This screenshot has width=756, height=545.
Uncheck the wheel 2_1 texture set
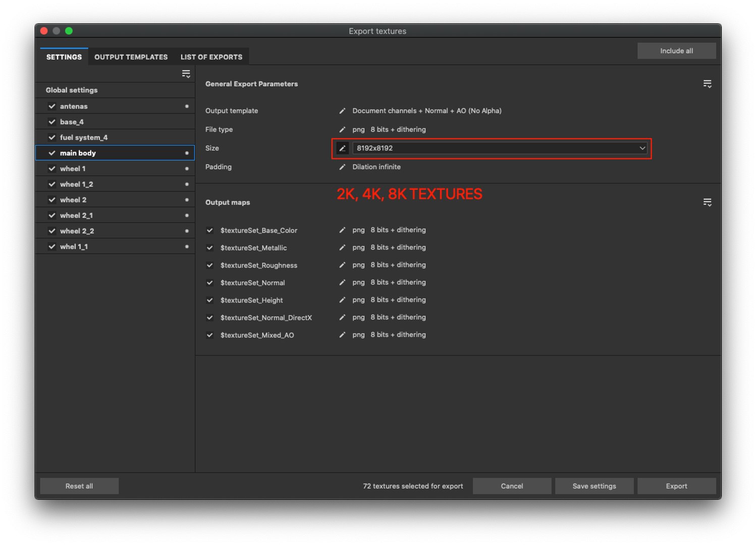tap(52, 215)
